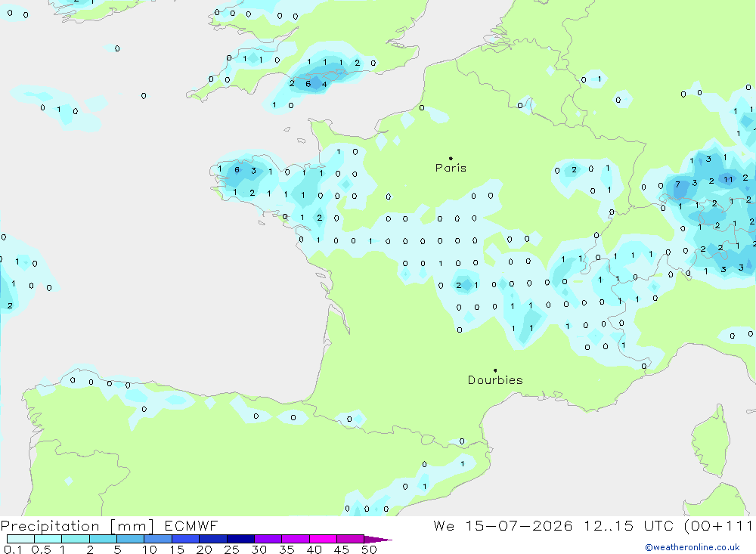Pick the navy swatch between 25 and 30
756x554 pixels.
pyautogui.click(x=240, y=539)
